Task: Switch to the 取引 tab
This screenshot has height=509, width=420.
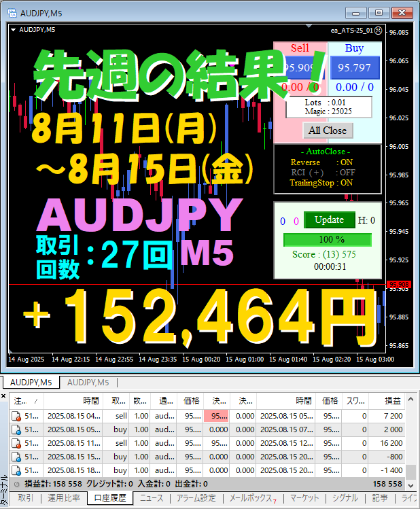Action: click(x=26, y=498)
